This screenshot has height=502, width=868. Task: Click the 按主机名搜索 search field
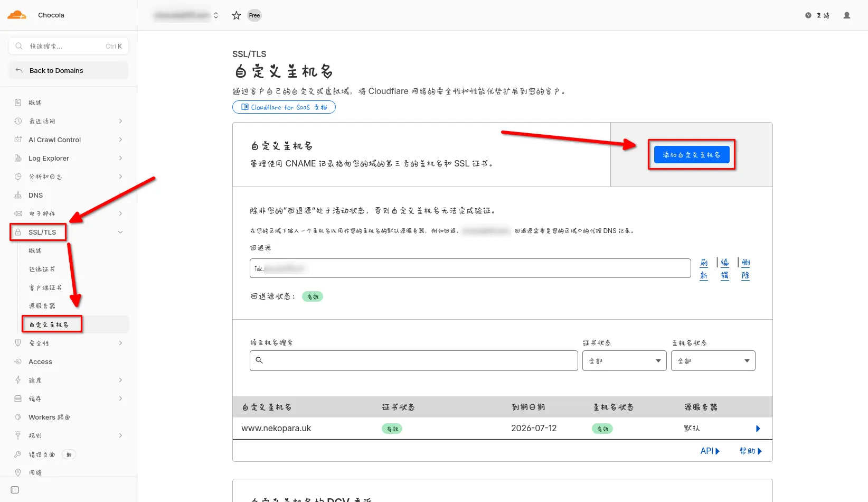coord(414,361)
